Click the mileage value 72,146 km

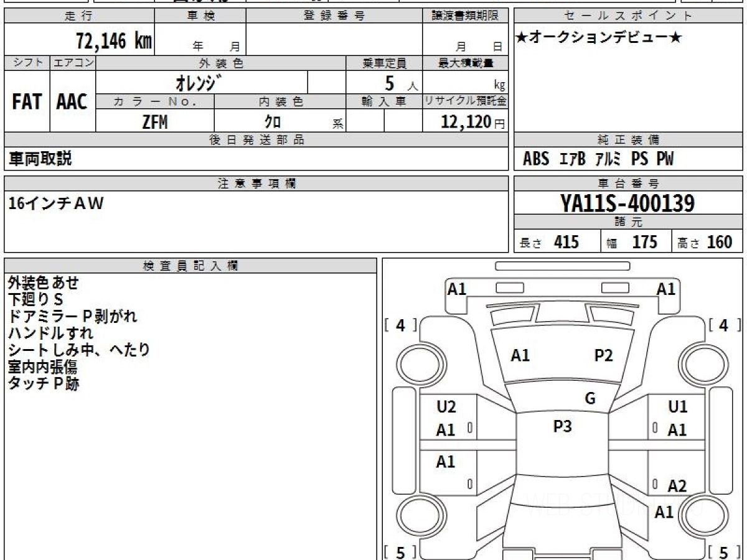tap(114, 41)
